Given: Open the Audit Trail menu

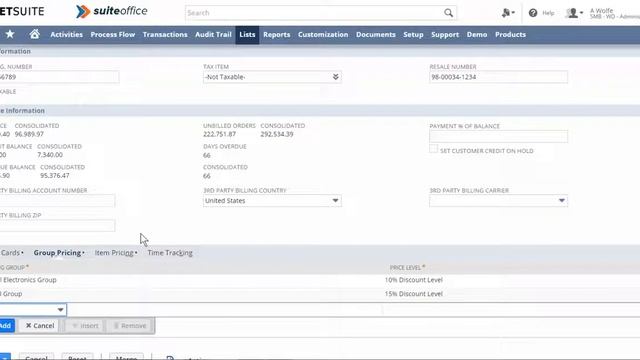Looking at the screenshot, I should (x=213, y=35).
